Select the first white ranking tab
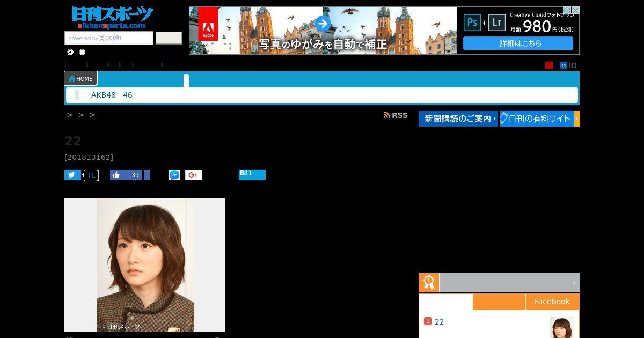The height and width of the screenshot is (338, 644). tap(446, 302)
